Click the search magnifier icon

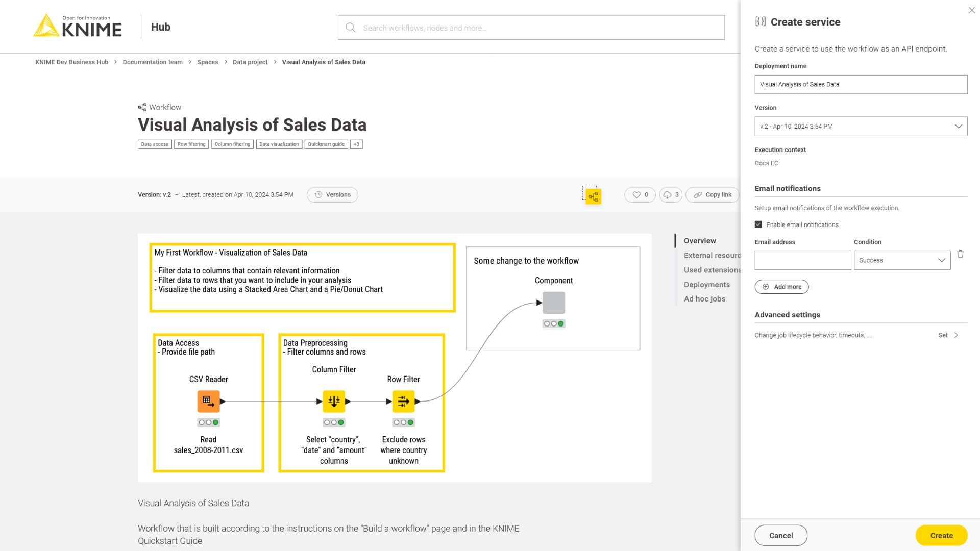351,28
